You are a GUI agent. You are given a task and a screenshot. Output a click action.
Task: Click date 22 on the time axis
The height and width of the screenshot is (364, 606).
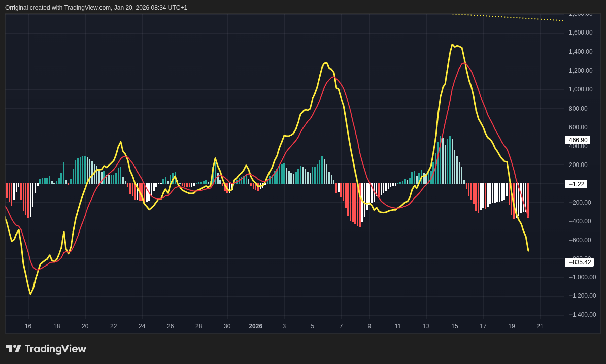[113, 326]
